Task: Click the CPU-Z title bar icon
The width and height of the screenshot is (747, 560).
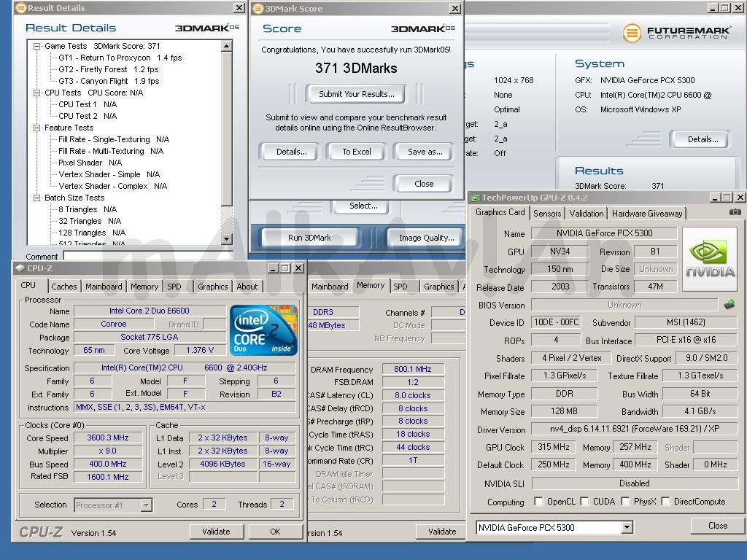Action: coord(20,268)
